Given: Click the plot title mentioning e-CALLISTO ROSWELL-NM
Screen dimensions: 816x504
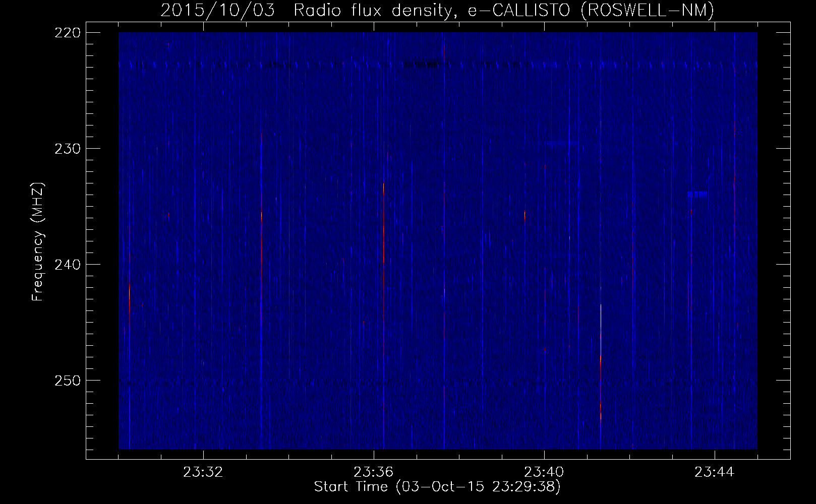Looking at the screenshot, I should (437, 10).
